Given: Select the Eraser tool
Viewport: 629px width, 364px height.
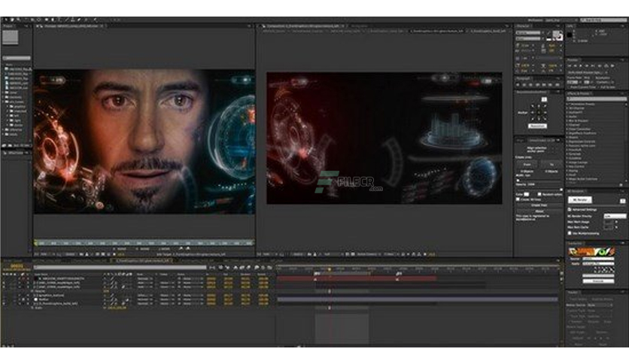Looking at the screenshot, I should [x=78, y=20].
